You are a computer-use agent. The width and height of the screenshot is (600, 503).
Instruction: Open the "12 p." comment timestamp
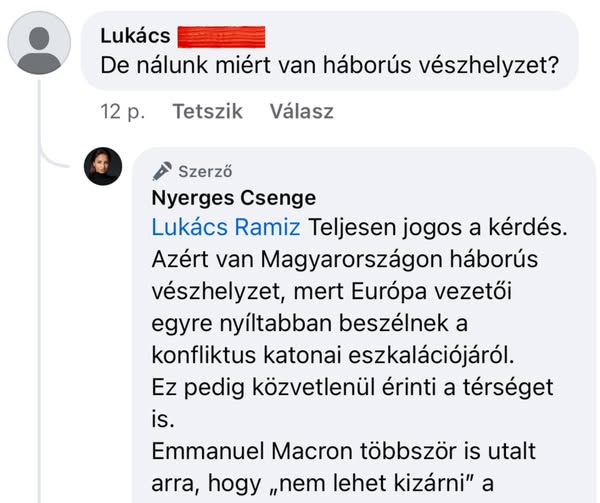[122, 111]
